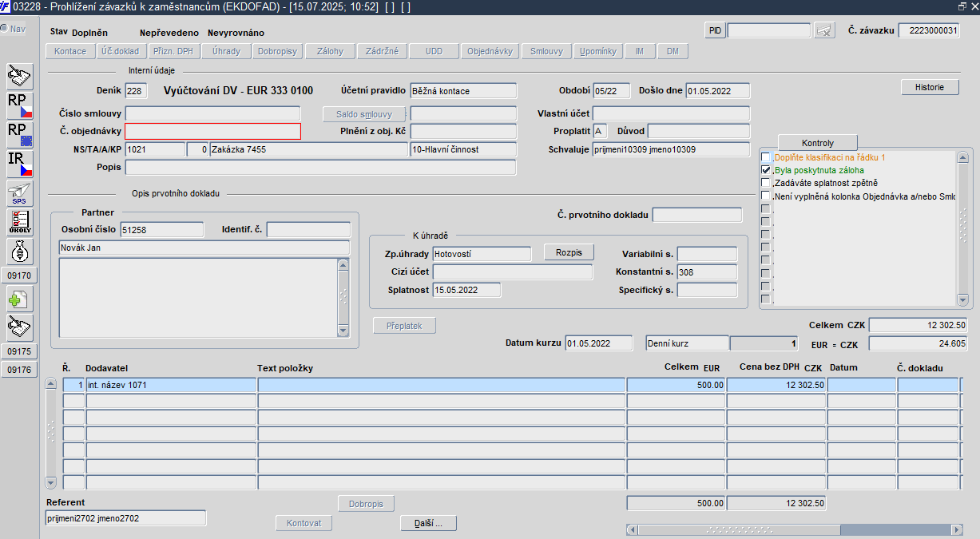Open the Přizn. DPH tab
The height and width of the screenshot is (539, 980).
[173, 51]
